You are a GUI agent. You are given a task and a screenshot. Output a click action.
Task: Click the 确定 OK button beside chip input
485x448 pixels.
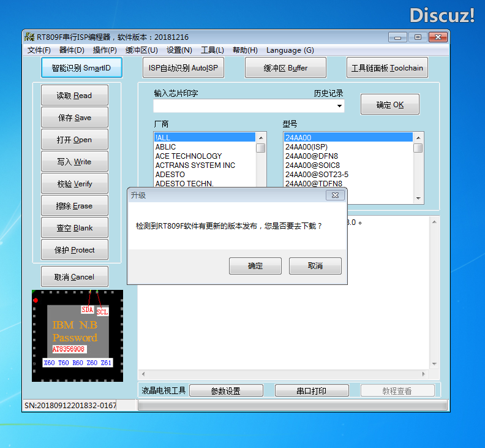tap(389, 104)
